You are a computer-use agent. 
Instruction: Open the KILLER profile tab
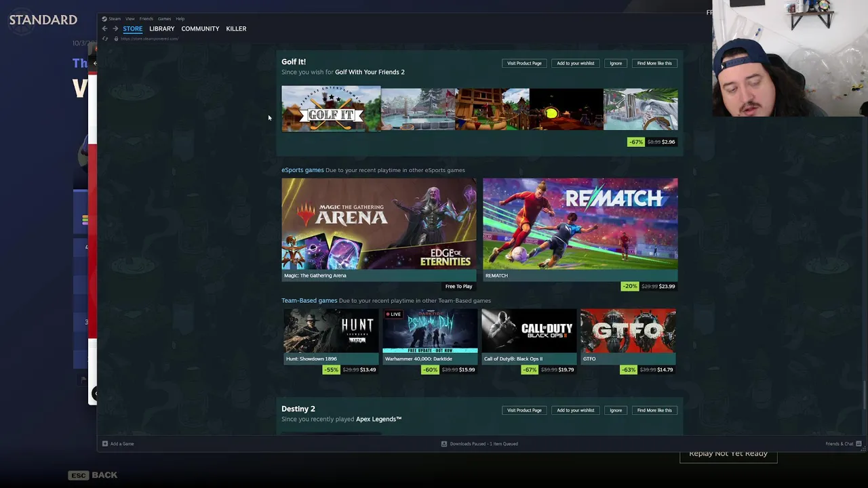tap(236, 28)
